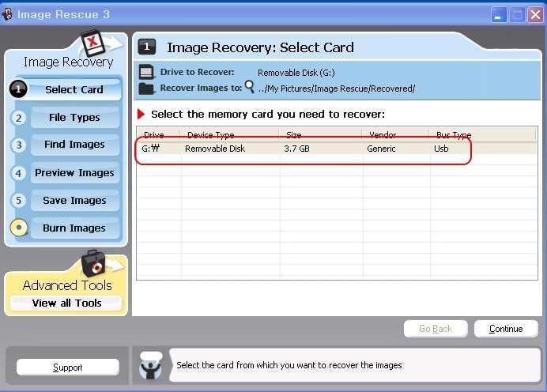This screenshot has width=547, height=392.
Task: Open the Save Images step
Action: click(x=74, y=201)
